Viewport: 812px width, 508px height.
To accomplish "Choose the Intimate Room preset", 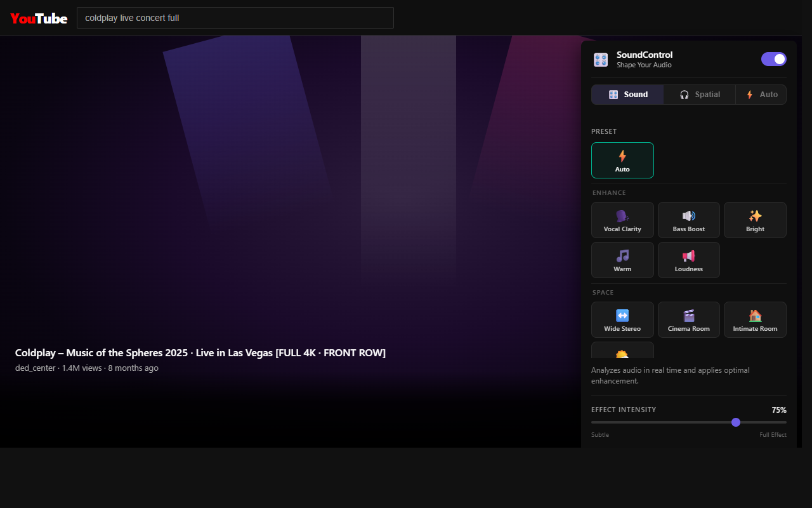I will [755, 320].
